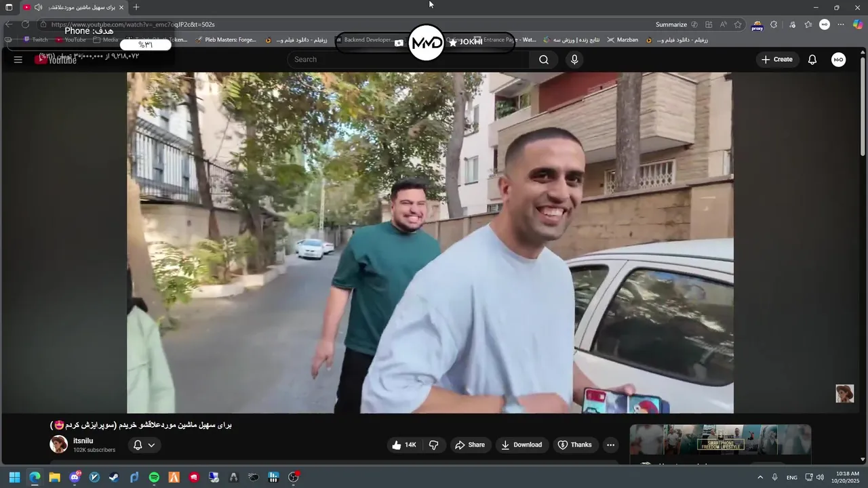Viewport: 868px width, 488px height.
Task: Open File Explorer from taskbar
Action: tap(54, 477)
